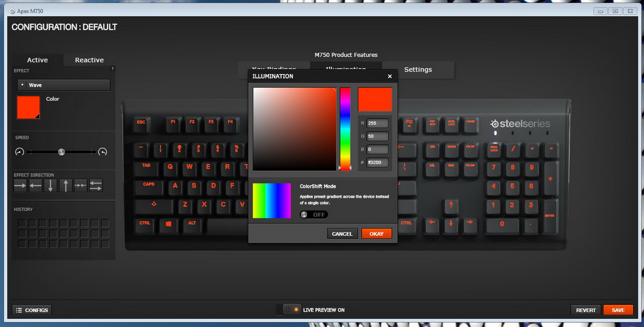Viewport: 644px width, 327px height.
Task: Select the Num Lock key on the keyboard
Action: coord(494,150)
